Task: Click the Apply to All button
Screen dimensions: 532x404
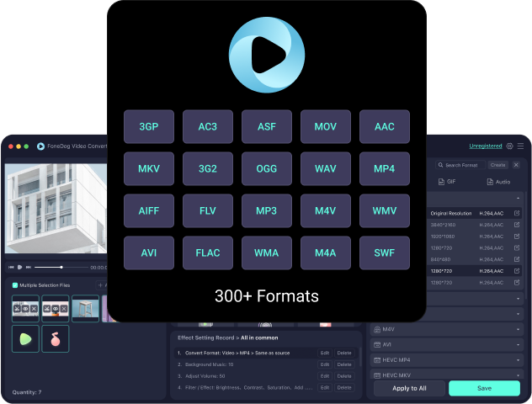Action: [409, 388]
